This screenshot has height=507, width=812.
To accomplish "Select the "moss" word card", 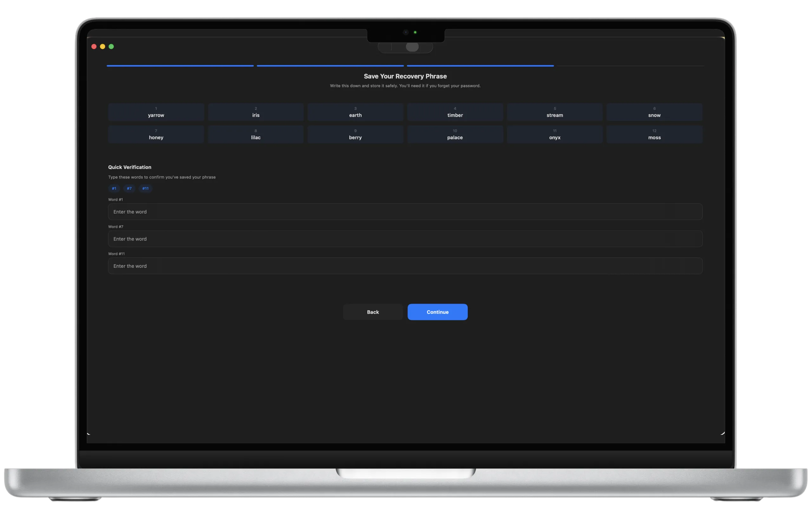I will (654, 134).
